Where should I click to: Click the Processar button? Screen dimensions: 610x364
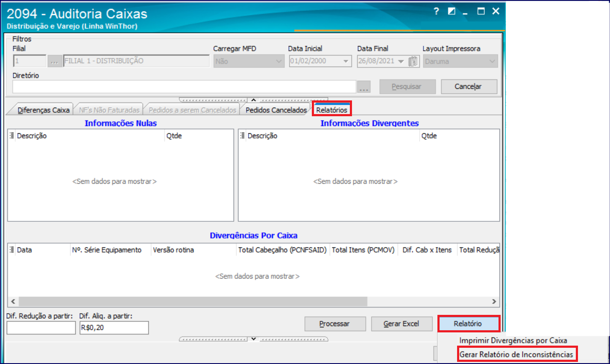tap(335, 324)
